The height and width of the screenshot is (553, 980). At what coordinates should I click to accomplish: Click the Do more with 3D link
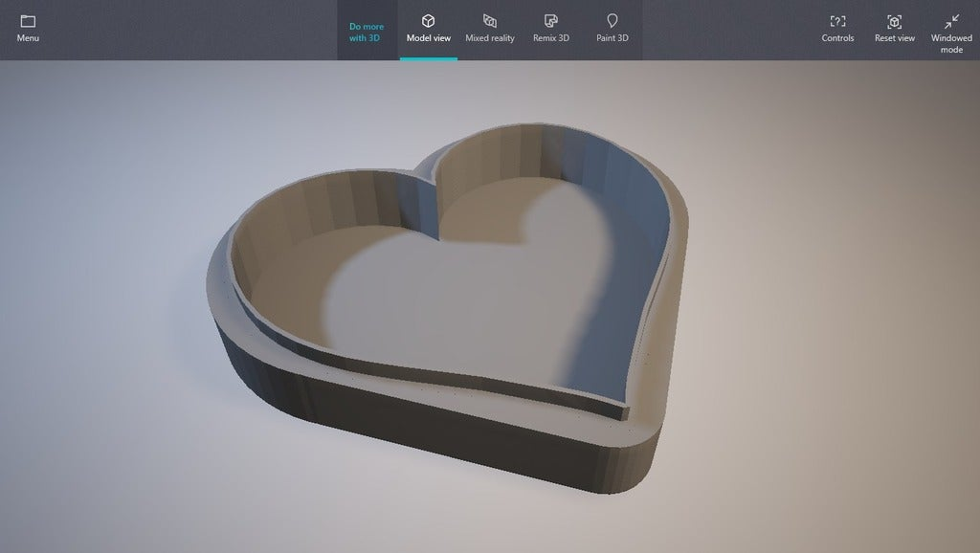click(366, 31)
